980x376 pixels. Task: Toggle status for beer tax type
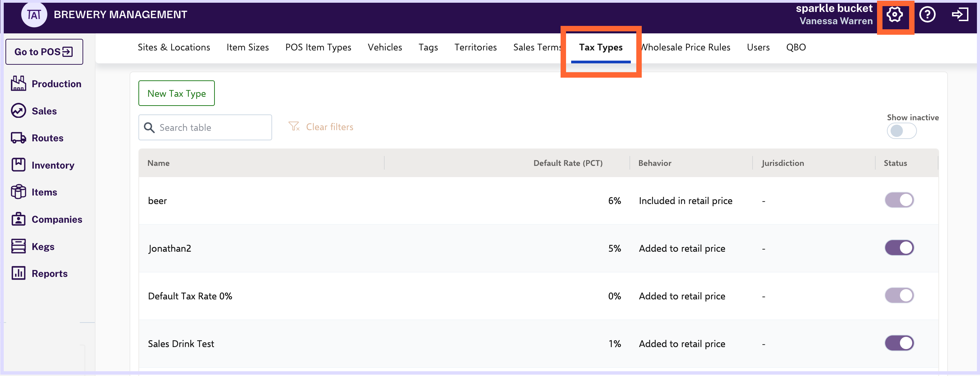899,200
